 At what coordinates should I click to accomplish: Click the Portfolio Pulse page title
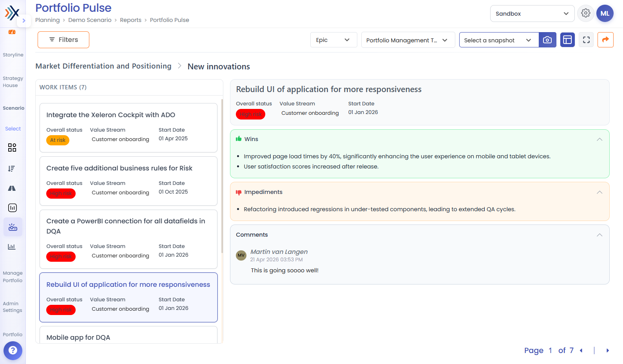73,8
